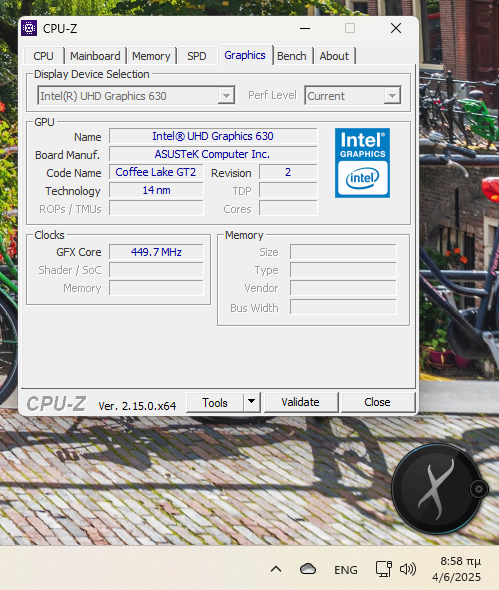This screenshot has width=499, height=590.
Task: Switch to the Memory tab
Action: 151,56
